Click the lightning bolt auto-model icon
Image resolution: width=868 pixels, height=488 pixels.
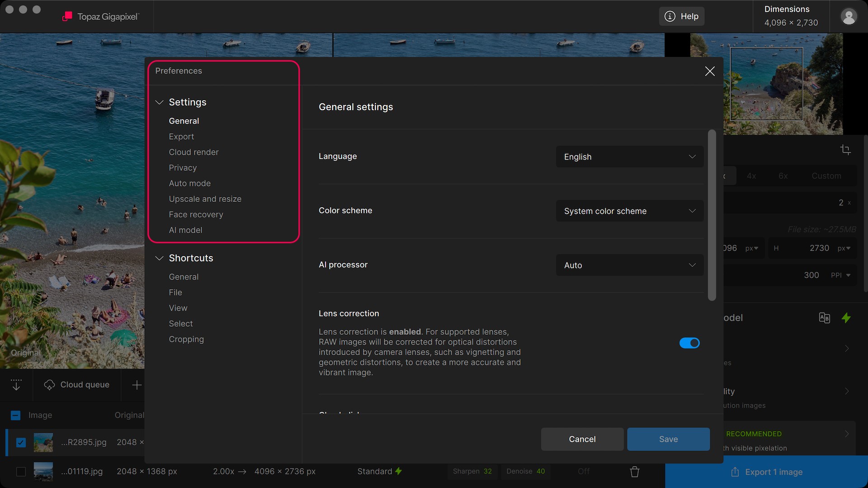846,318
